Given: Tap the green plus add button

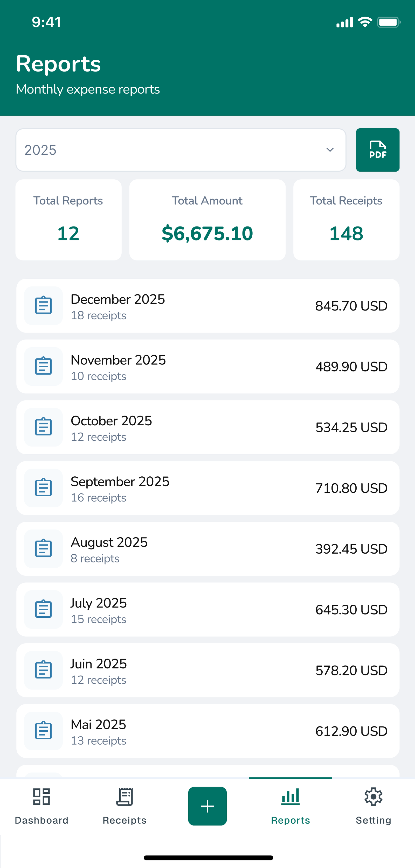Looking at the screenshot, I should click(207, 806).
